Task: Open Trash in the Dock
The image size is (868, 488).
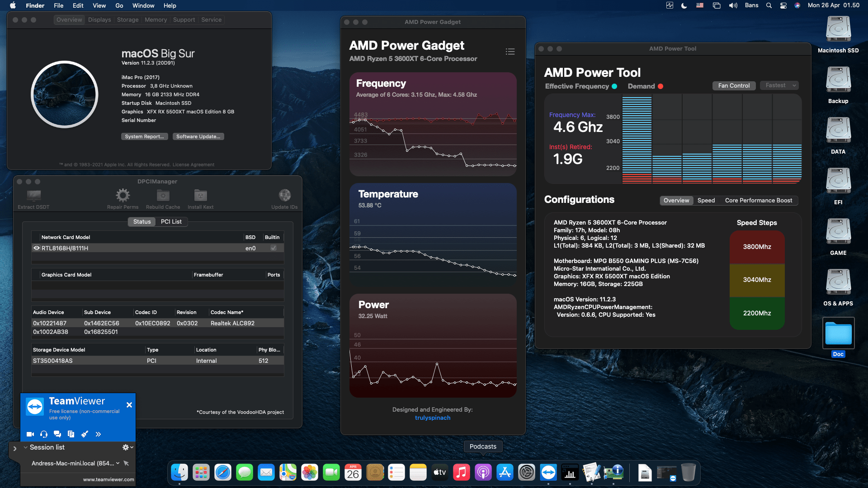Action: click(x=689, y=473)
